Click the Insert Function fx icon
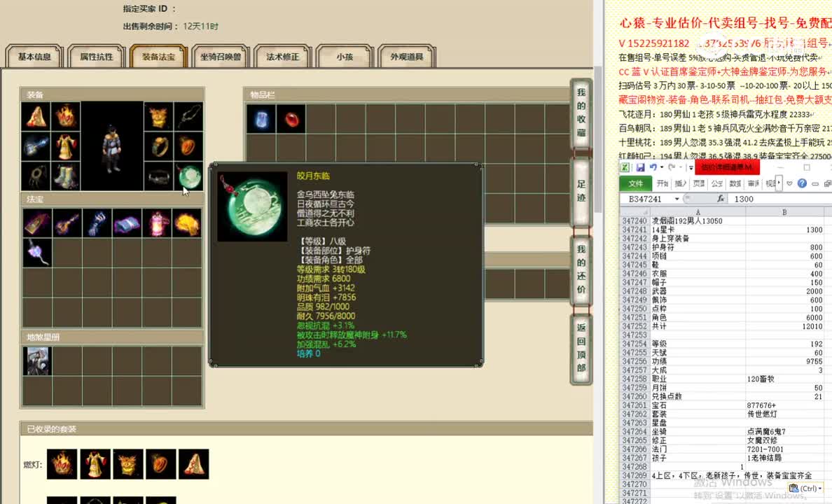This screenshot has height=504, width=832. click(722, 198)
